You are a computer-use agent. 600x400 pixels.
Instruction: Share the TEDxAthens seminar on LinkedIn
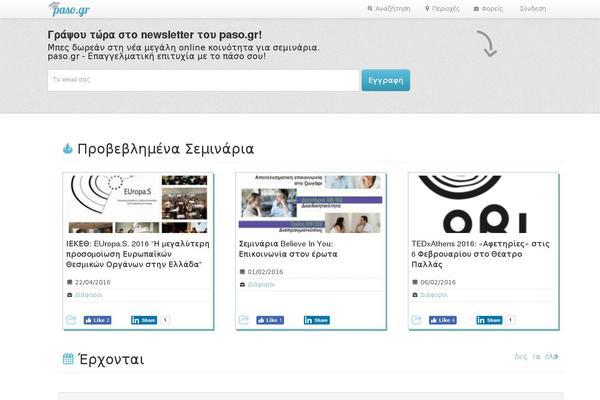pos(489,320)
